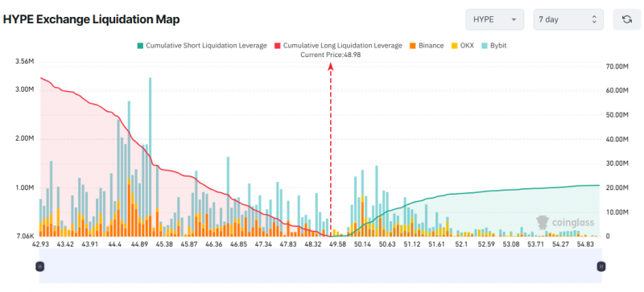Open the HYPE coin dropdown
Screen dimensions: 644x292
pos(494,19)
